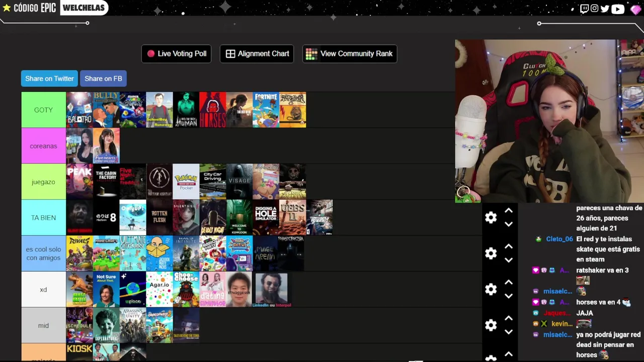Select the Choo-Choose tile
Screen dimensions: 644x362
[186, 290]
